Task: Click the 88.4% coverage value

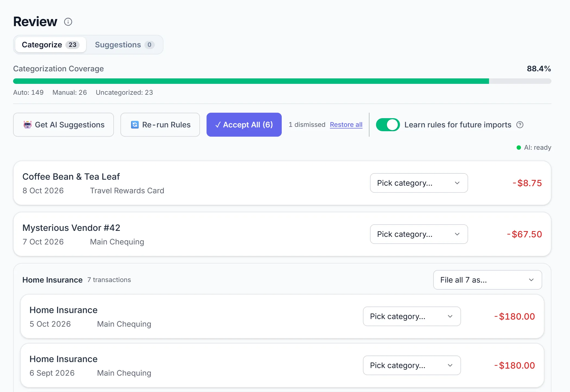Action: [539, 69]
